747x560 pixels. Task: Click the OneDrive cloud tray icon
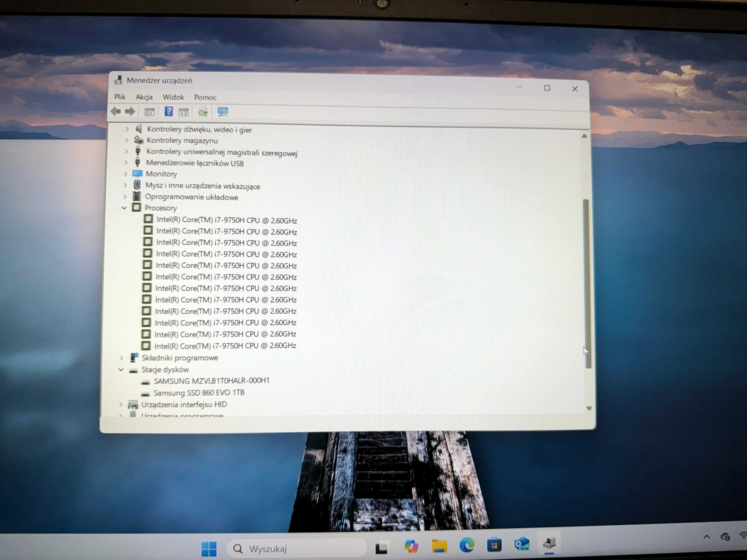tap(725, 536)
